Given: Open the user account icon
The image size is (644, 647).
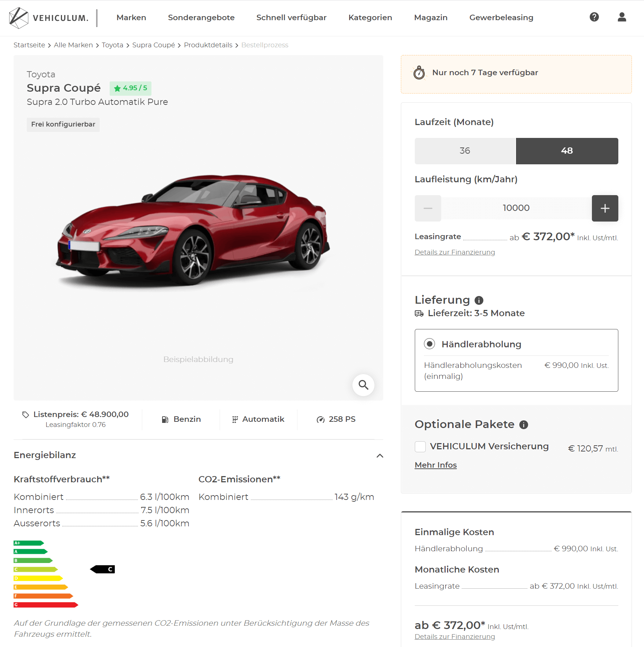Looking at the screenshot, I should click(x=622, y=17).
